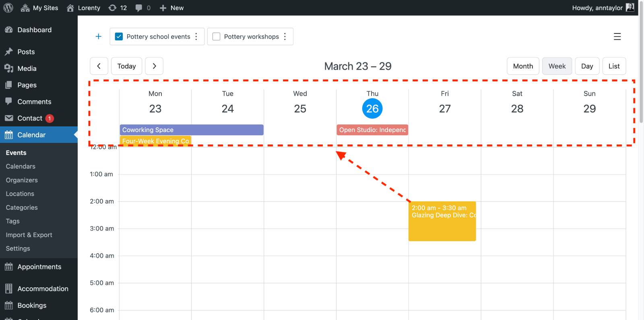
Task: Go to the next week
Action: (x=154, y=66)
